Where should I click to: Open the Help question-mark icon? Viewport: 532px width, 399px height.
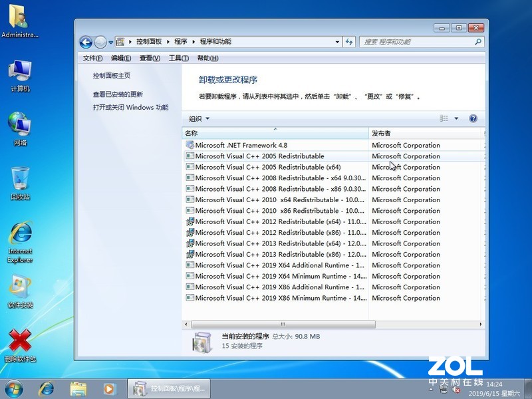[x=473, y=118]
